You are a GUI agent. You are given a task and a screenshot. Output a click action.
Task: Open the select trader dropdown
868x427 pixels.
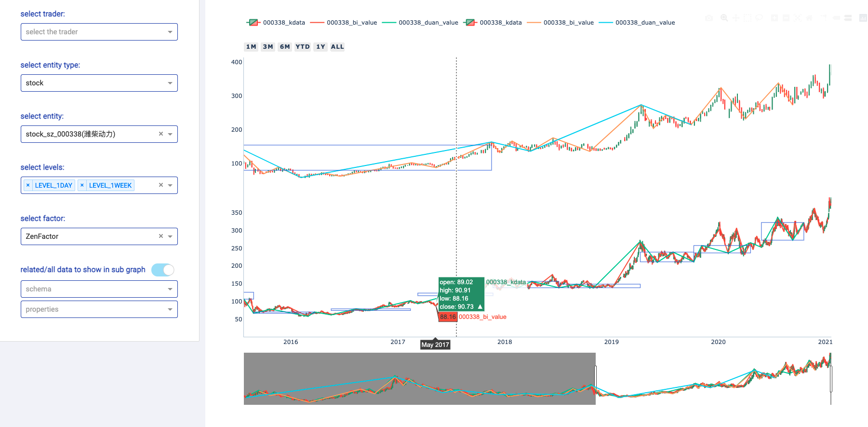pyautogui.click(x=99, y=32)
